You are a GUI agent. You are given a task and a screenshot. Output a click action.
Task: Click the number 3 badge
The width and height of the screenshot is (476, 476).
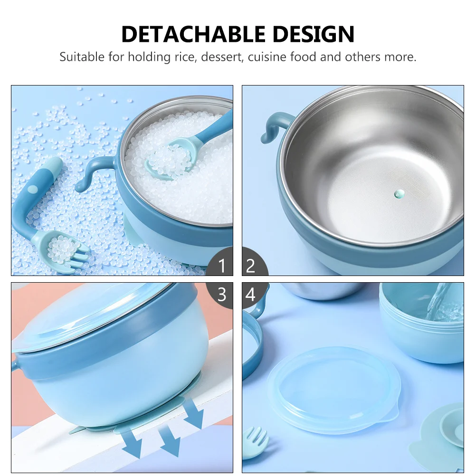click(x=221, y=295)
